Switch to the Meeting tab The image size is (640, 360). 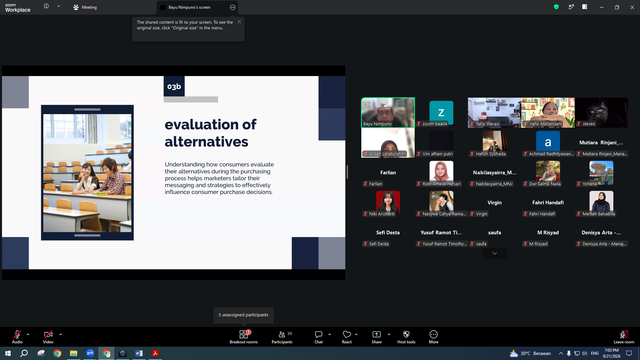click(x=85, y=7)
